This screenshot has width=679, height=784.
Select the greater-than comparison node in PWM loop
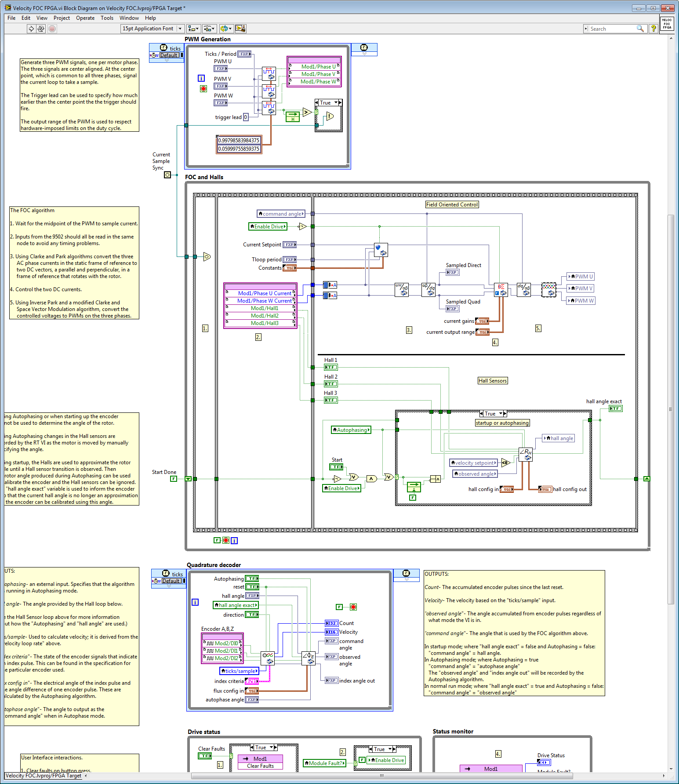[x=307, y=112]
